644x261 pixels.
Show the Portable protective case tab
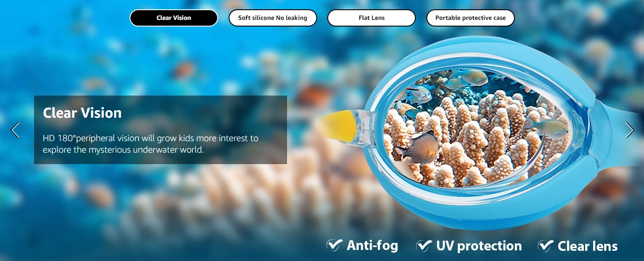[470, 18]
